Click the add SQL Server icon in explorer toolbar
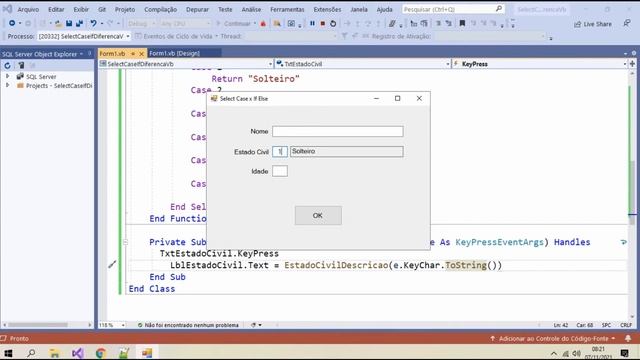640x360 pixels. tap(21, 65)
